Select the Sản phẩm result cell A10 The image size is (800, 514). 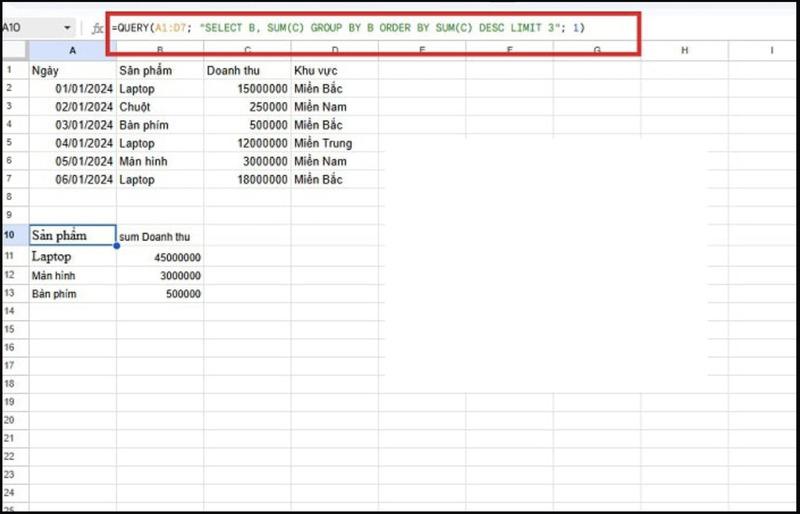tap(72, 235)
